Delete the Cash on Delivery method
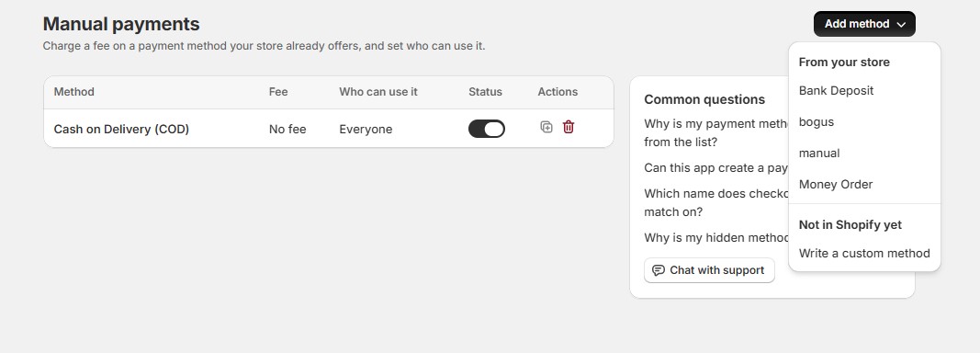Screen dimensions: 980x353 569,127
